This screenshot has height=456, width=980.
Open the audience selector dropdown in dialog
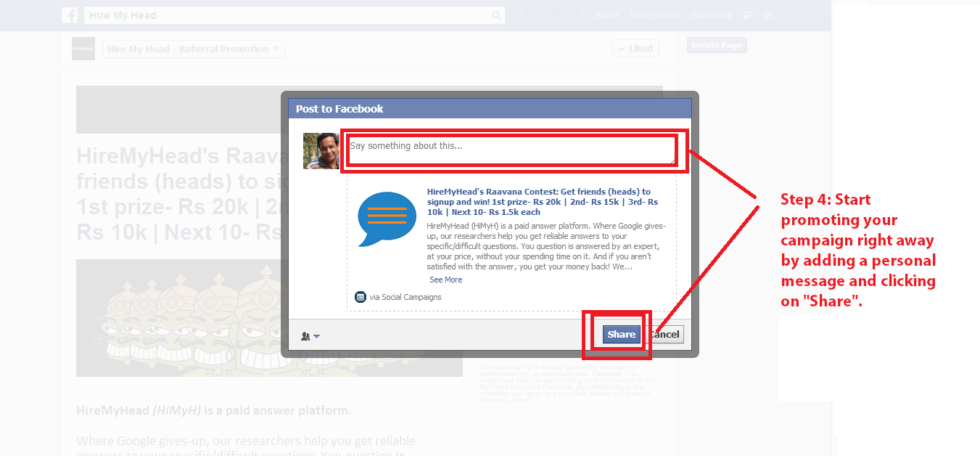pos(310,336)
